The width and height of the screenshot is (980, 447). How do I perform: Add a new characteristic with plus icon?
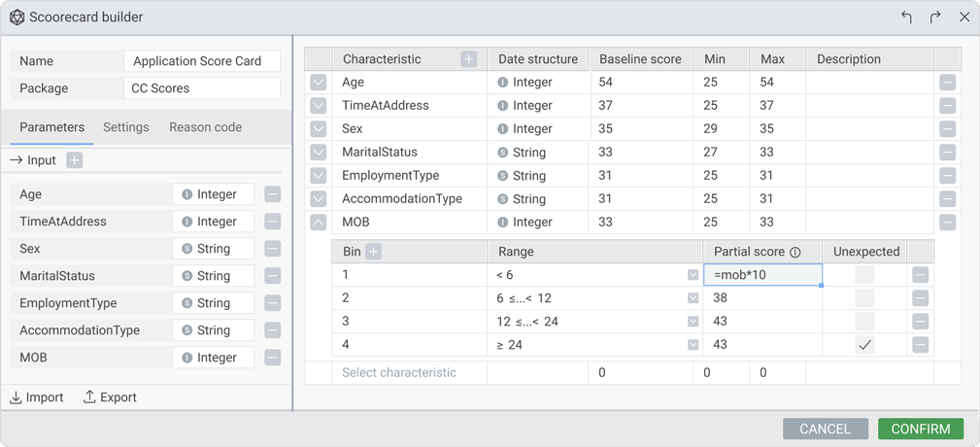[469, 59]
